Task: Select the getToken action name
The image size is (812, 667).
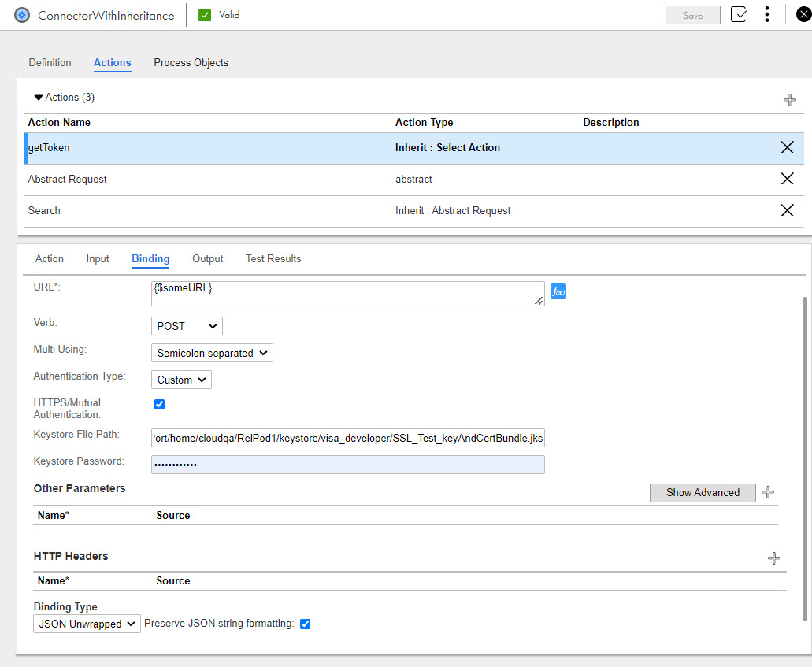Action: 49,147
